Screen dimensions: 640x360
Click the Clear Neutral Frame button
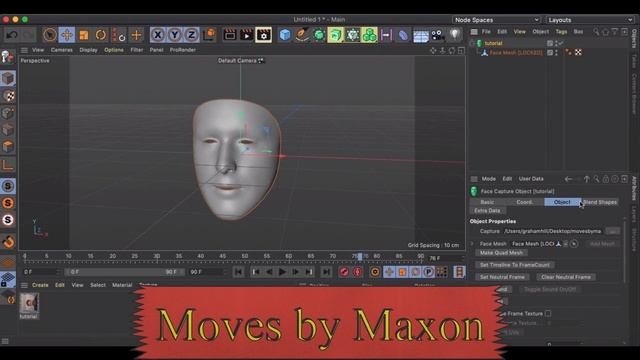pos(566,277)
